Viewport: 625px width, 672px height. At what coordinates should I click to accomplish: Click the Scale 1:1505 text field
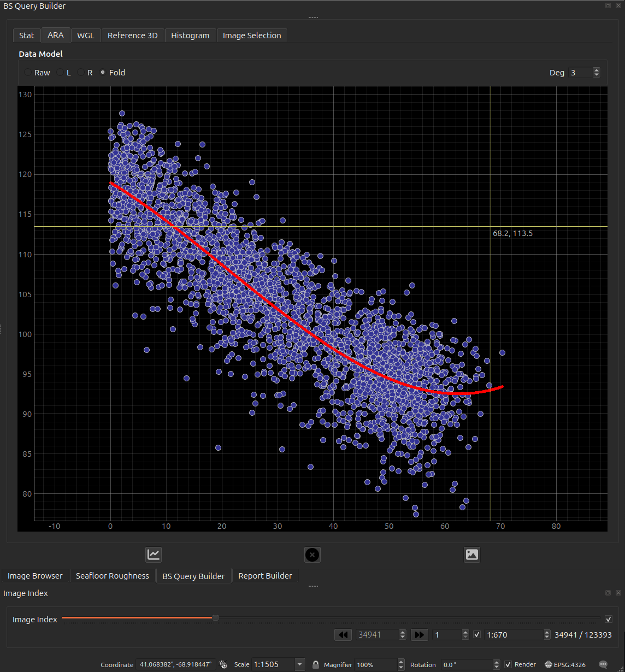pyautogui.click(x=273, y=664)
